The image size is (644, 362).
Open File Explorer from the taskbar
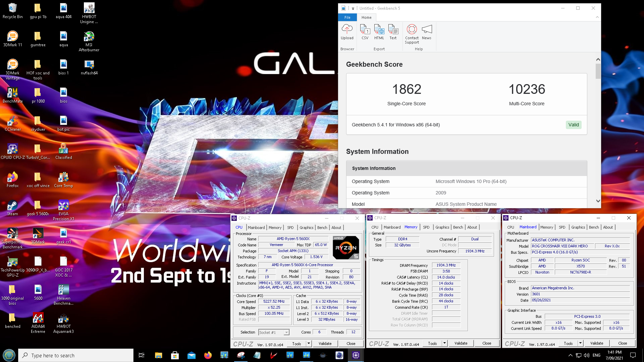(x=158, y=355)
